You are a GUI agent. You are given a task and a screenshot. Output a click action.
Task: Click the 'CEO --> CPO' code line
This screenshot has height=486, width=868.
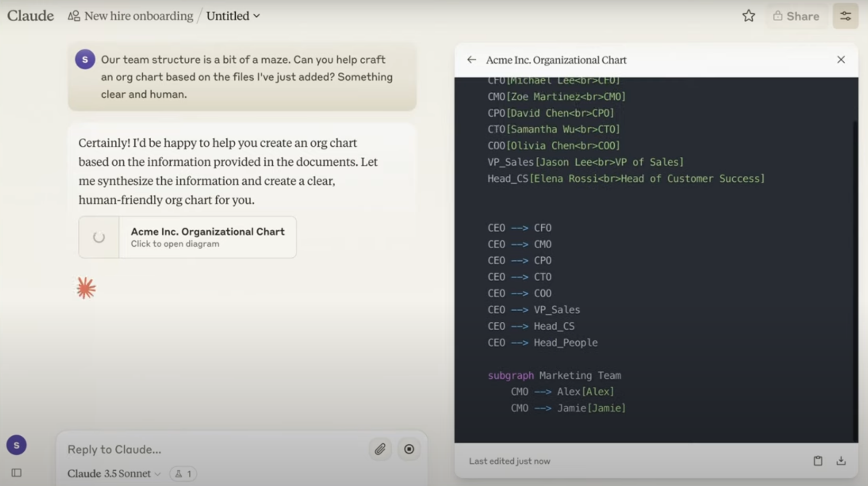[x=520, y=261]
